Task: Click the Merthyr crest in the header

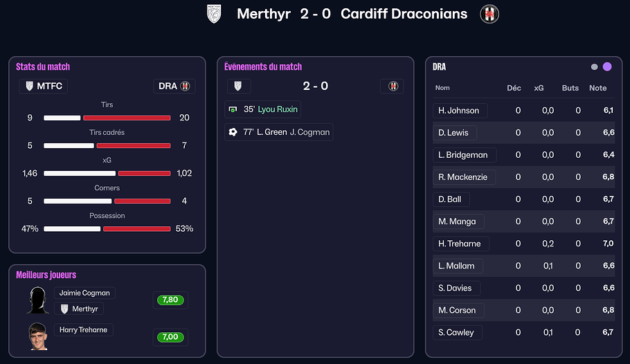Action: [x=215, y=14]
